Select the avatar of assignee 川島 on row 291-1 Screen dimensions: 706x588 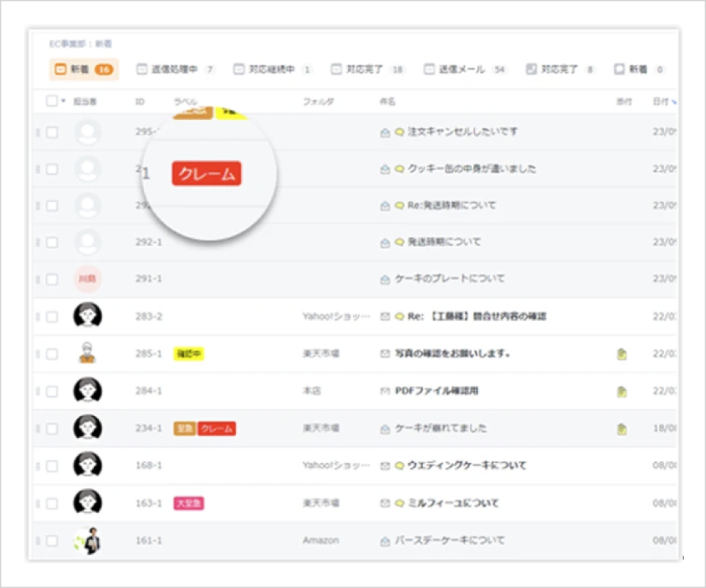88,279
